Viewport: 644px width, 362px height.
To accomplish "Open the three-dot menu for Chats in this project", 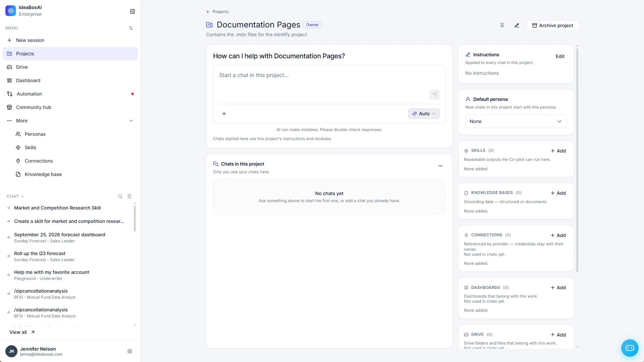I will [x=440, y=166].
